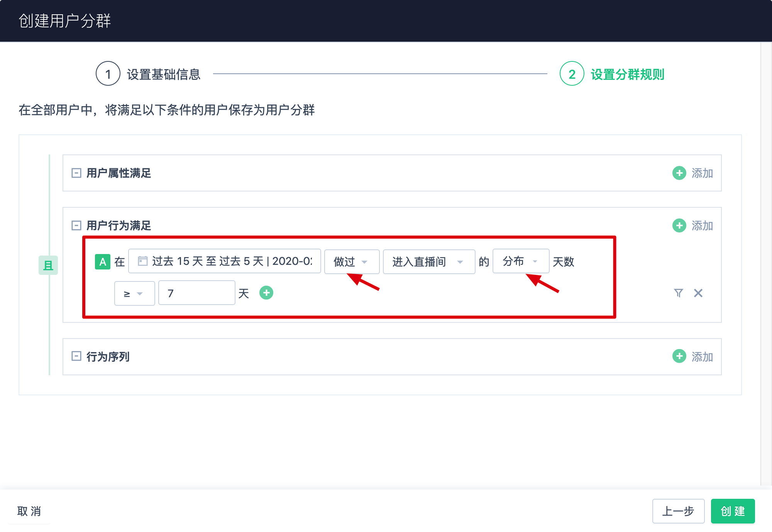The height and width of the screenshot is (532, 772).
Task: Collapse the 用户属性满足 section
Action: [x=76, y=173]
